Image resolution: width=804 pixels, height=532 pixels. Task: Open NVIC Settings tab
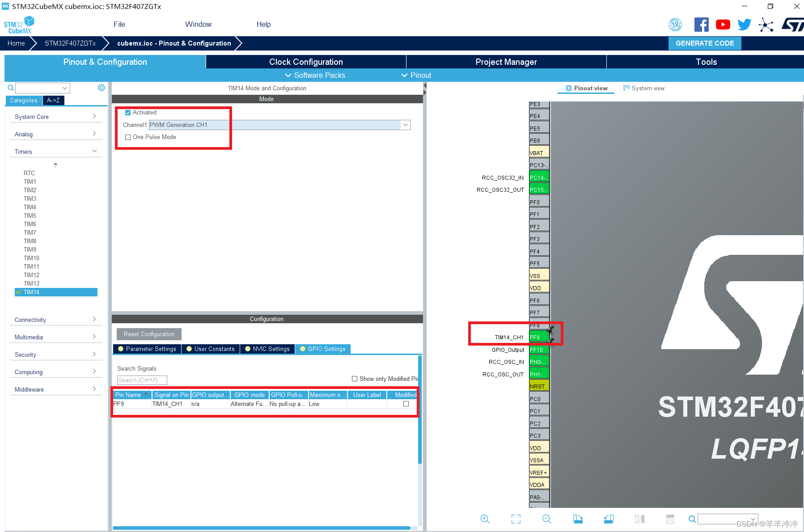pos(267,349)
